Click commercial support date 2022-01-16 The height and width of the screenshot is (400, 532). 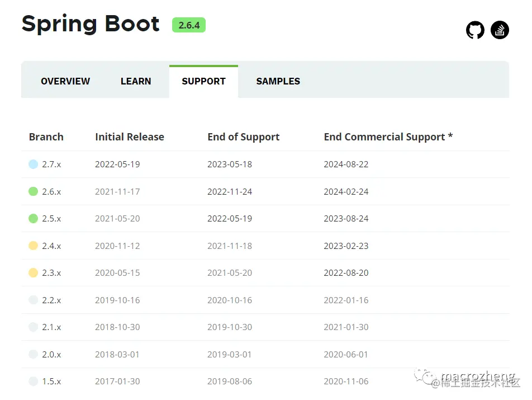coord(346,300)
